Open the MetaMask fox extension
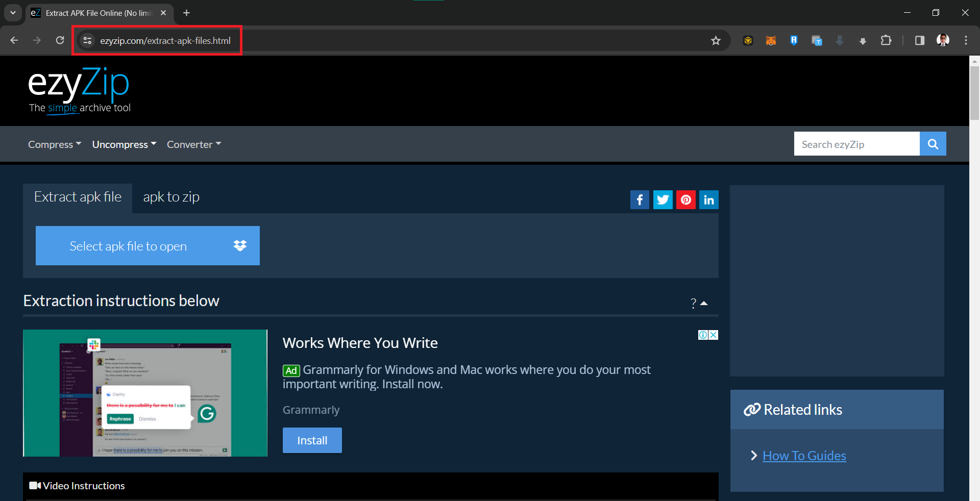980x501 pixels. tap(771, 40)
